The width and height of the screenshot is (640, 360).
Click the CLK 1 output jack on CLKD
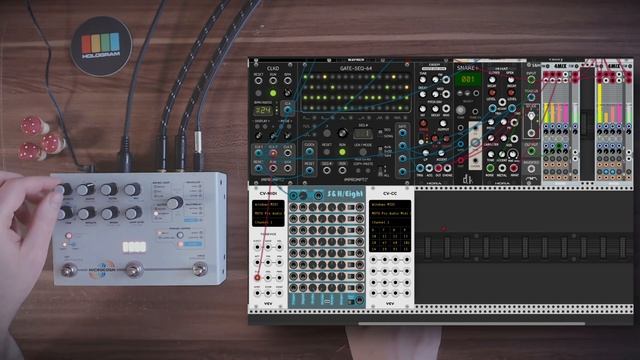pyautogui.click(x=258, y=154)
